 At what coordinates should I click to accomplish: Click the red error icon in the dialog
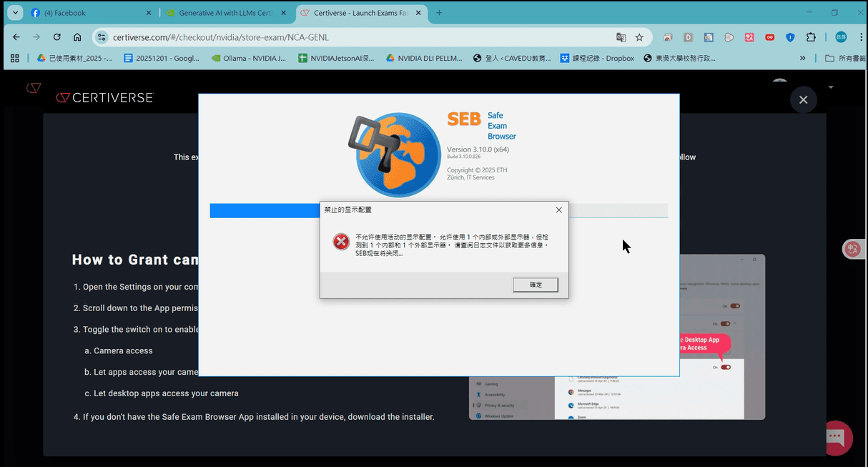tap(341, 242)
